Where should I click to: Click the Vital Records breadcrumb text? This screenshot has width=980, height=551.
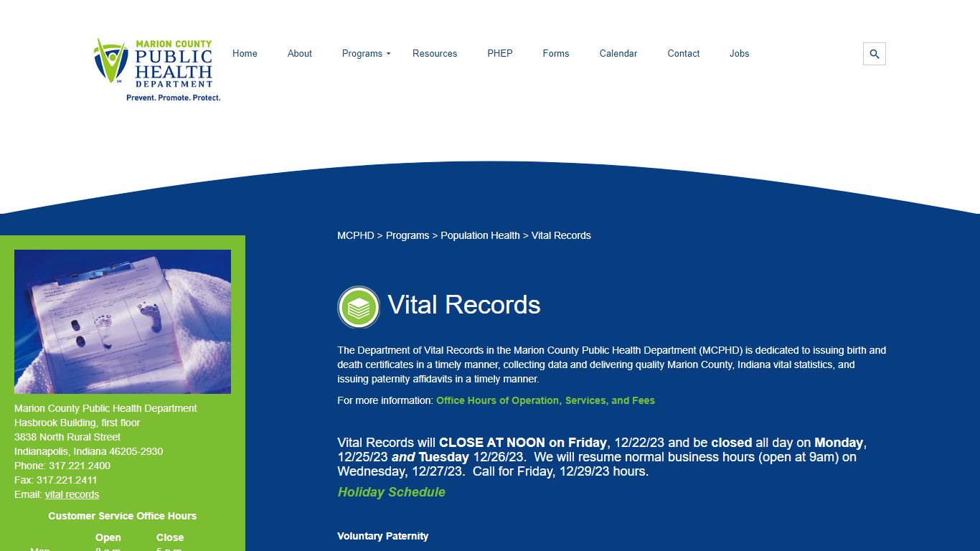(561, 235)
